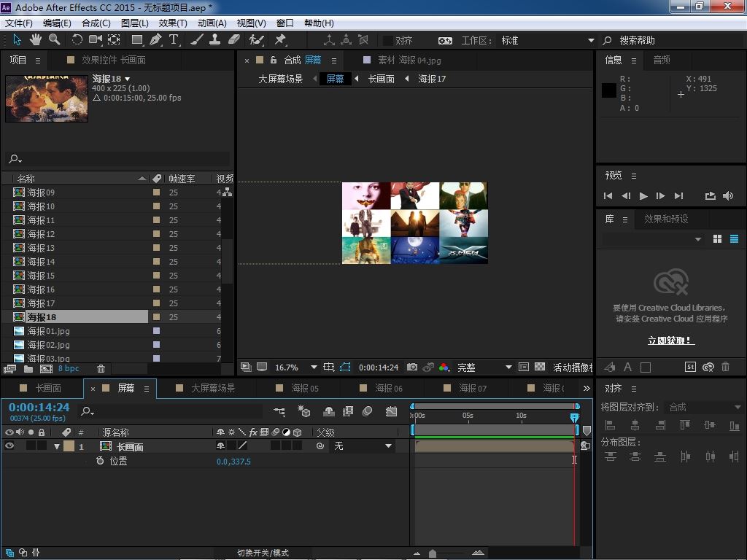Click the 长画面 layer label color swatch

coord(69,446)
